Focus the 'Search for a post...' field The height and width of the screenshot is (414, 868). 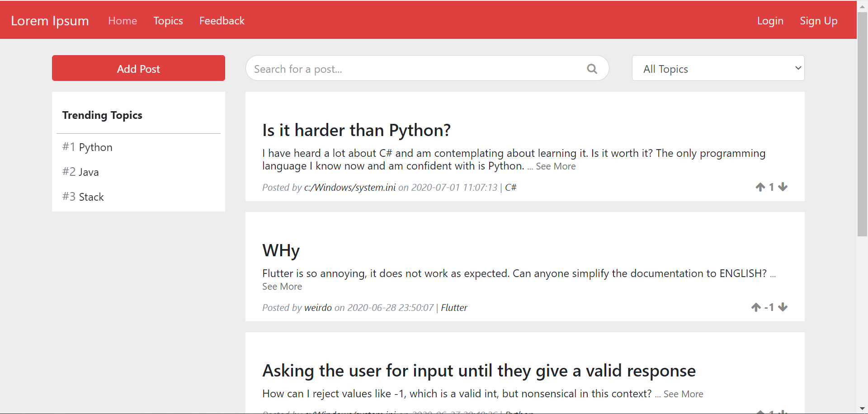(416, 69)
